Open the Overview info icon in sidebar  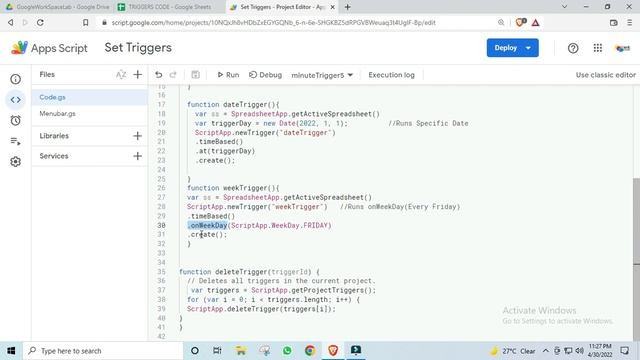(x=16, y=79)
